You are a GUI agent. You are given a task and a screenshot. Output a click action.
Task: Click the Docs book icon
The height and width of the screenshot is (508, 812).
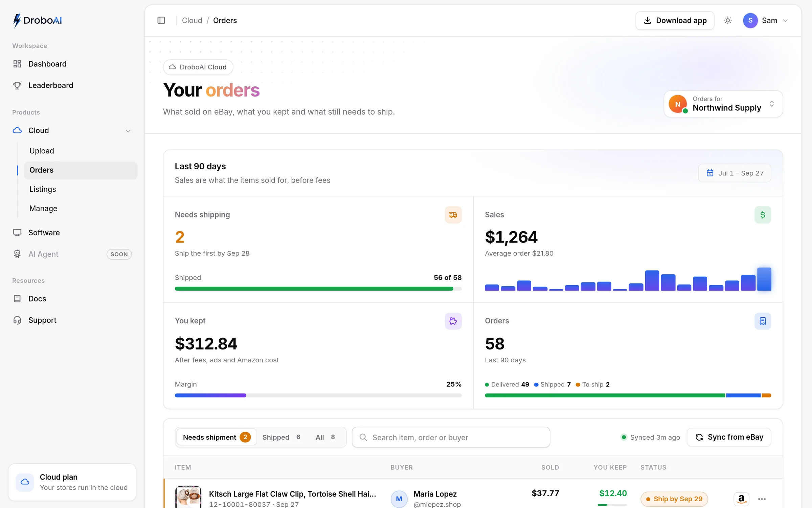click(17, 298)
